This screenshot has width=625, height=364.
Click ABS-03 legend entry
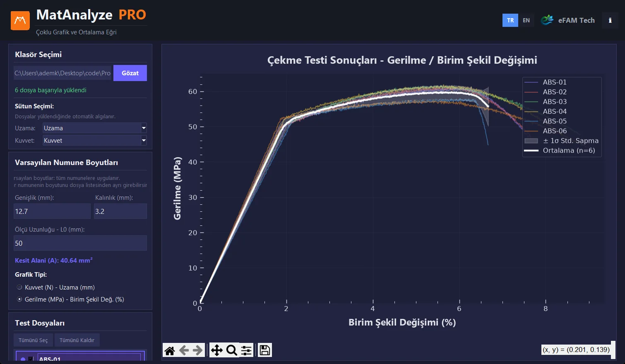546,101
